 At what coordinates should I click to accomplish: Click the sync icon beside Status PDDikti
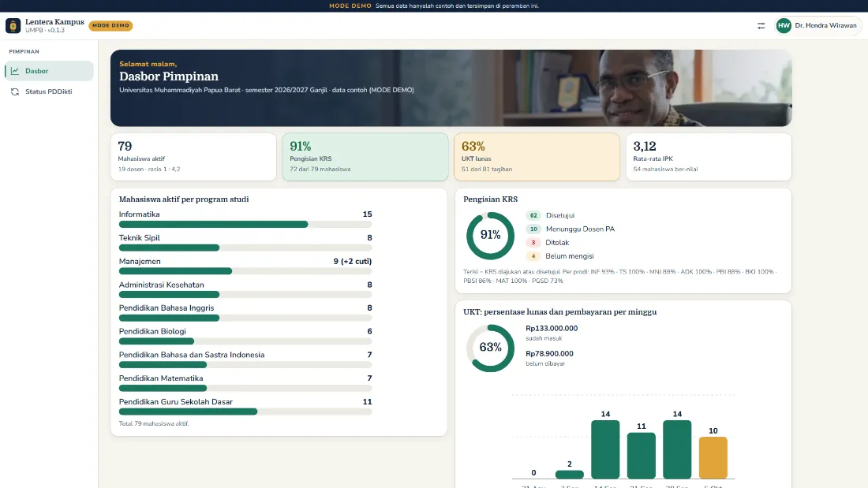[15, 92]
